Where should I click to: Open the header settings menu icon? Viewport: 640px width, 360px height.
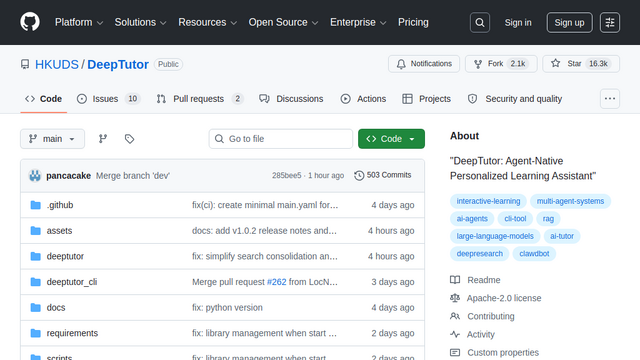(x=610, y=22)
